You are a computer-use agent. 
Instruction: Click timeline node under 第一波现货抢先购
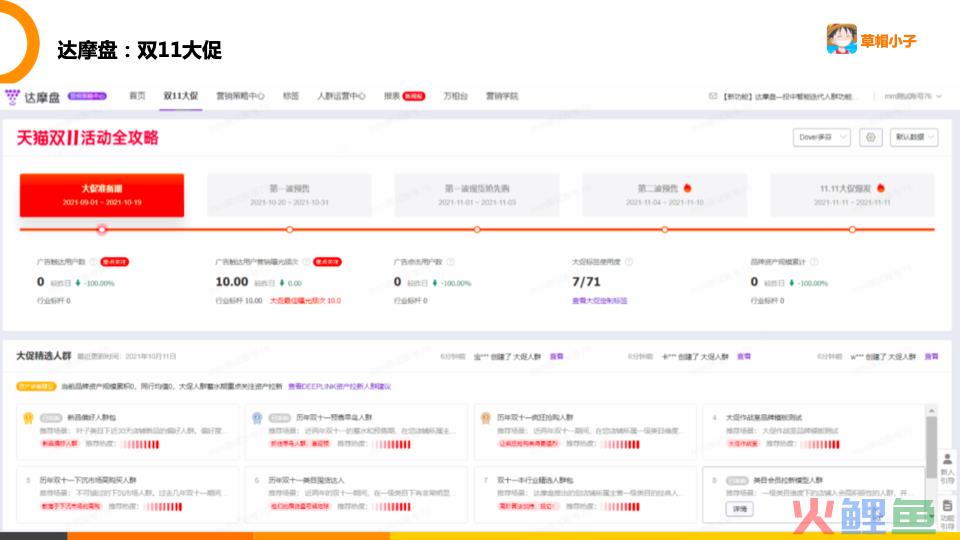coord(477,230)
